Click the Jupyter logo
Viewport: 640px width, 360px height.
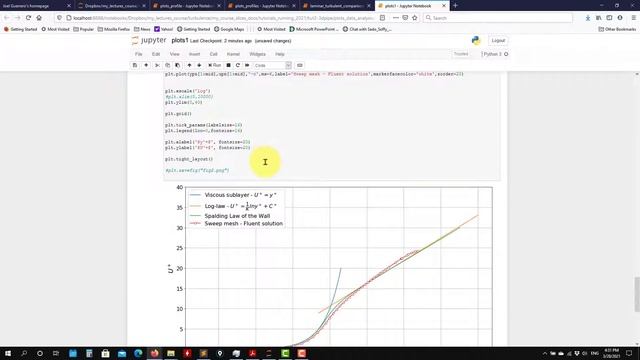149,40
